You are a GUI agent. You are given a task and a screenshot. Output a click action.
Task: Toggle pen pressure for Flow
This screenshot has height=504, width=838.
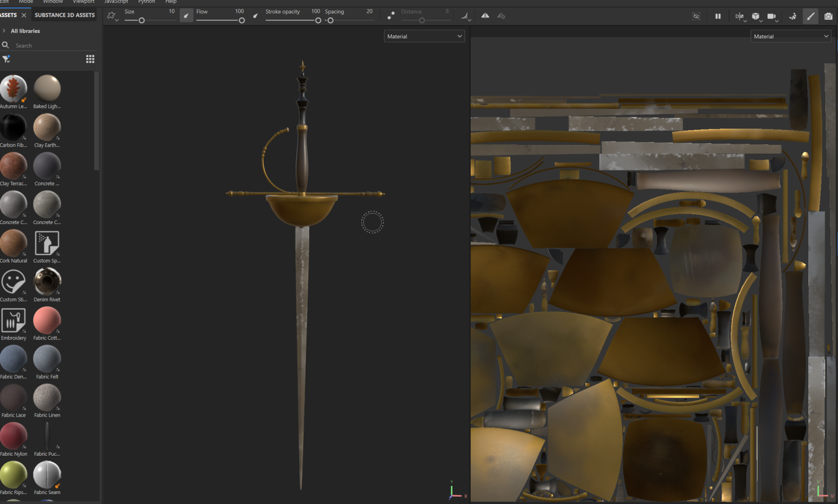pos(255,16)
